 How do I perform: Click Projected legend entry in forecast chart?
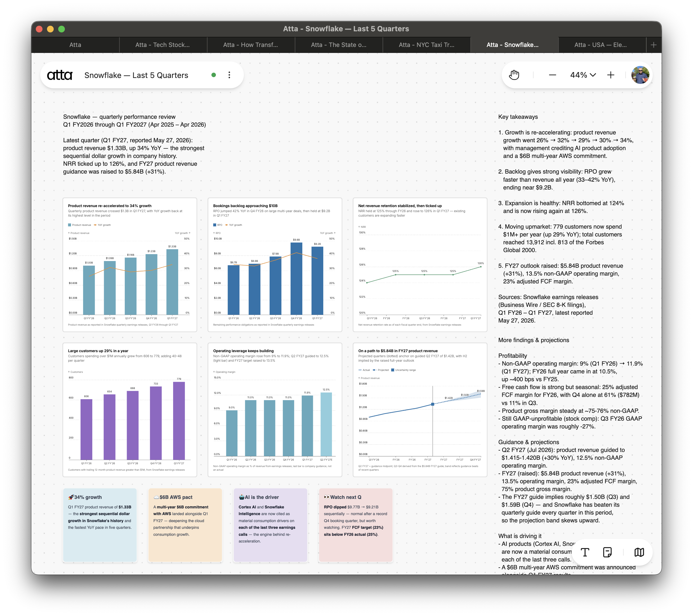[x=380, y=370]
